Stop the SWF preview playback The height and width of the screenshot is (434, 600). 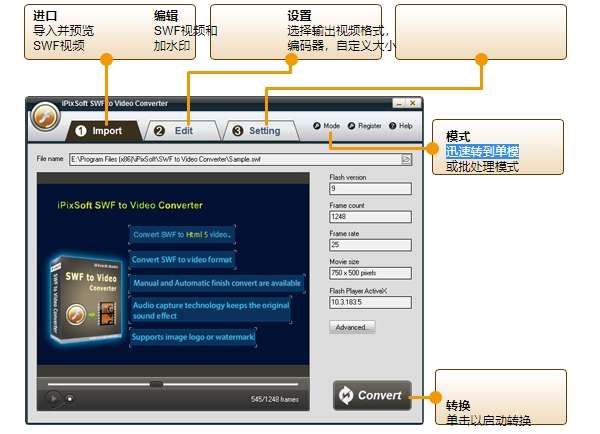pyautogui.click(x=69, y=398)
